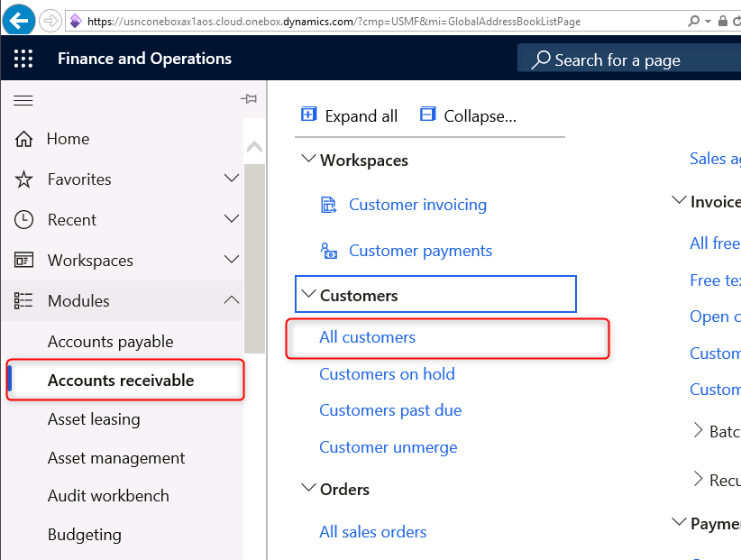Select Accounts receivable module
Screen dimensions: 741x560
point(121,381)
